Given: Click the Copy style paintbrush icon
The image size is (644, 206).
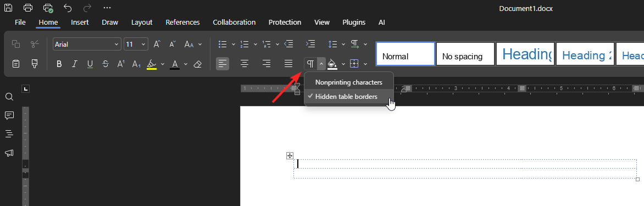Looking at the screenshot, I should pos(35,64).
